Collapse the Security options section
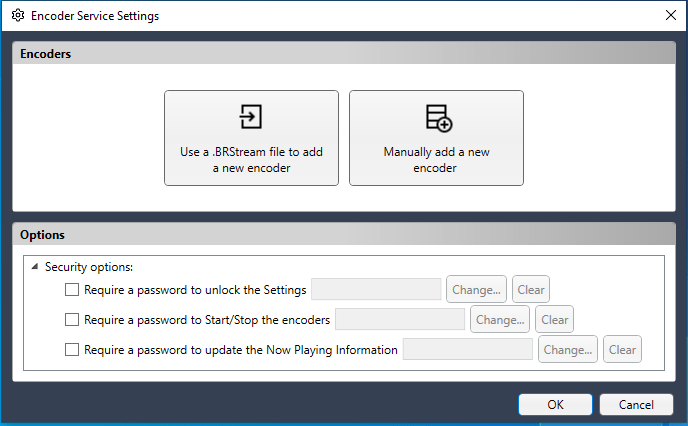The width and height of the screenshot is (688, 426). (x=35, y=266)
